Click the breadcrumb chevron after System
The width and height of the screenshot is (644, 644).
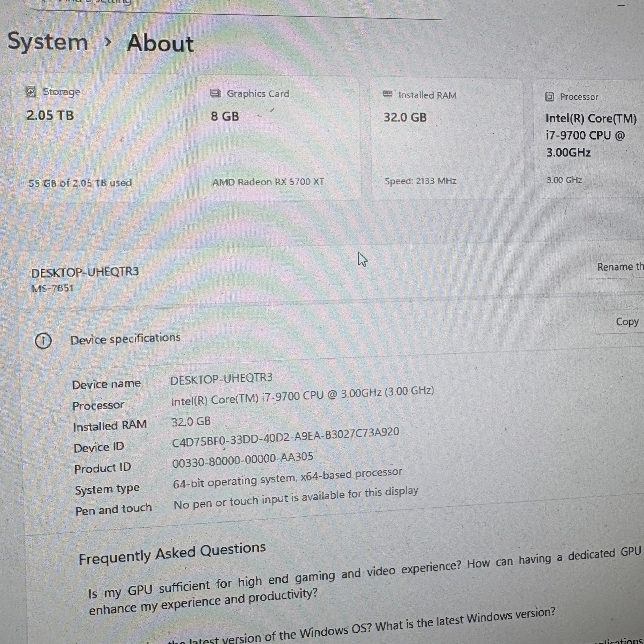107,42
